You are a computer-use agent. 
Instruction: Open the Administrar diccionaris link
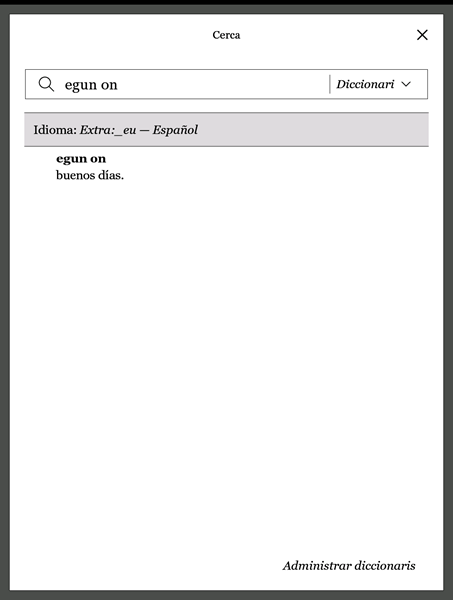pos(349,566)
